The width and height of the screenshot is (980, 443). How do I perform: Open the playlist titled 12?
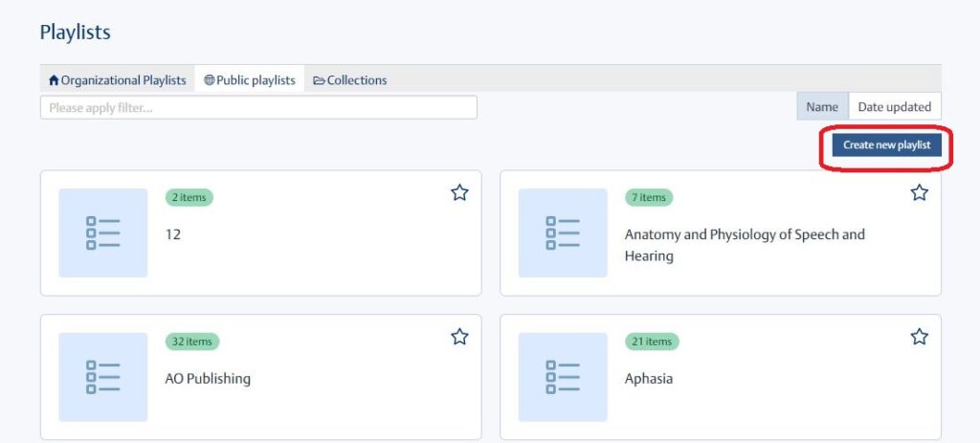[173, 234]
